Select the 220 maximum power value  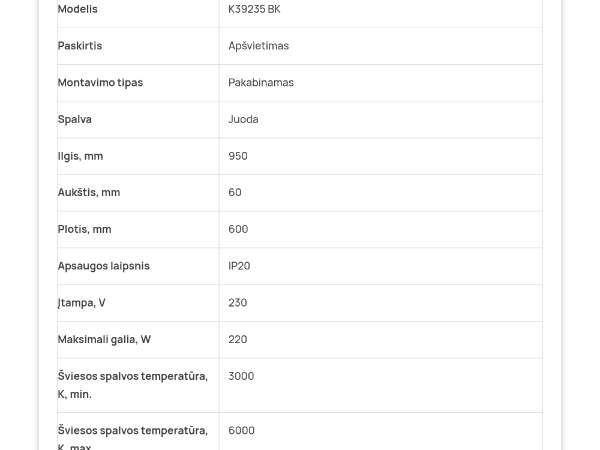(238, 339)
